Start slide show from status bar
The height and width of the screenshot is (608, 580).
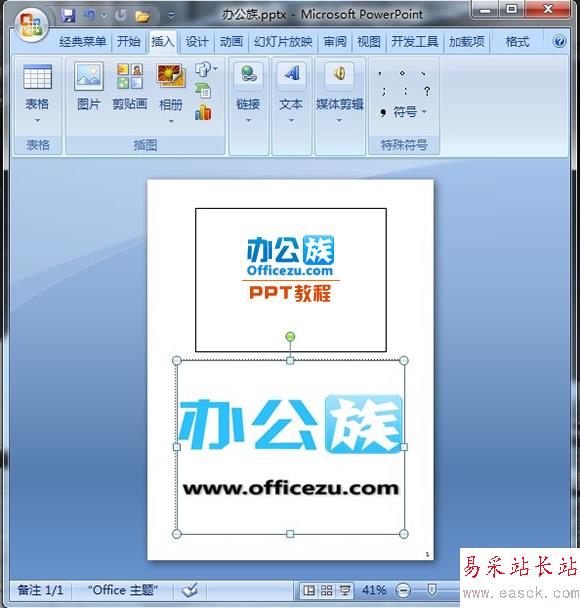[345, 591]
